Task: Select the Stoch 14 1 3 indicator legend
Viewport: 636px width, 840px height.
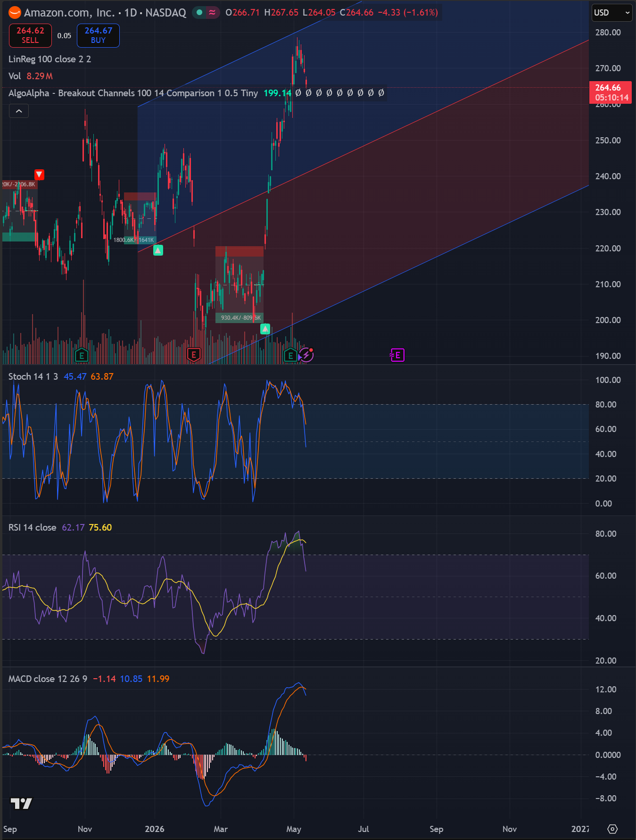Action: tap(33, 376)
